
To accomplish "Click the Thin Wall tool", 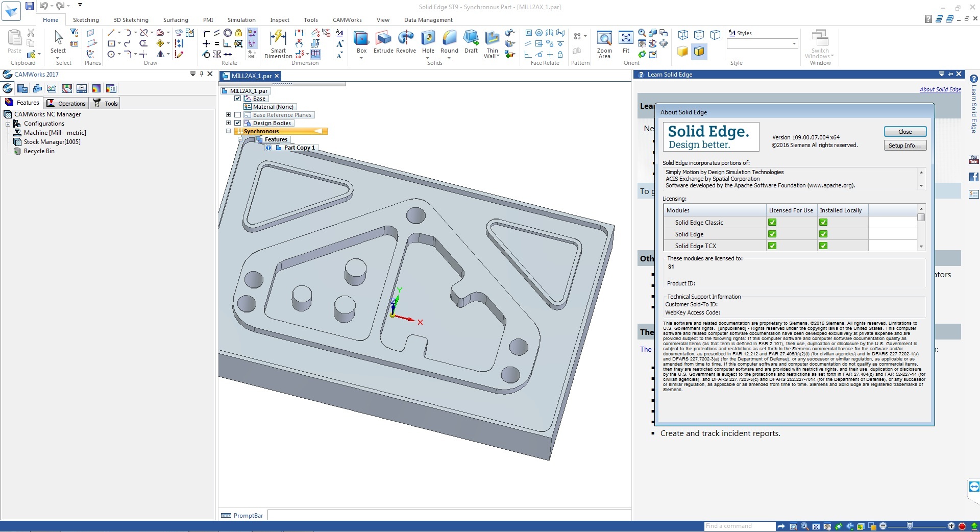I will pyautogui.click(x=492, y=43).
